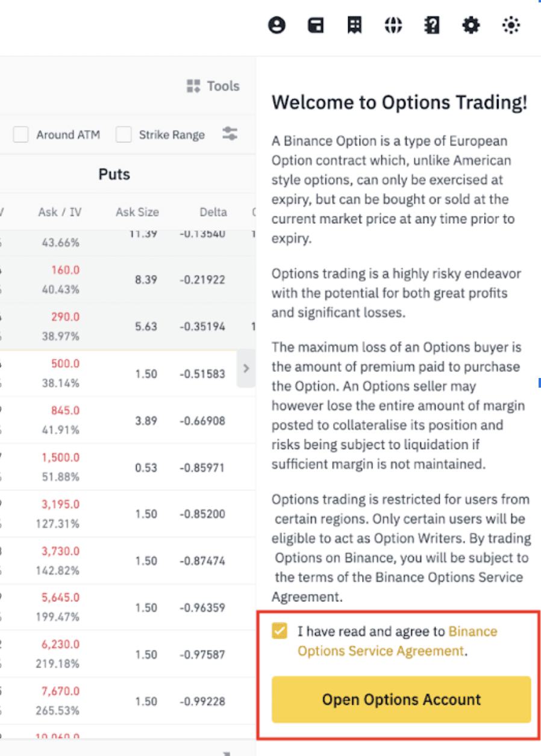The width and height of the screenshot is (541, 756).
Task: Select the 500.0 ask price
Action: coord(65,364)
